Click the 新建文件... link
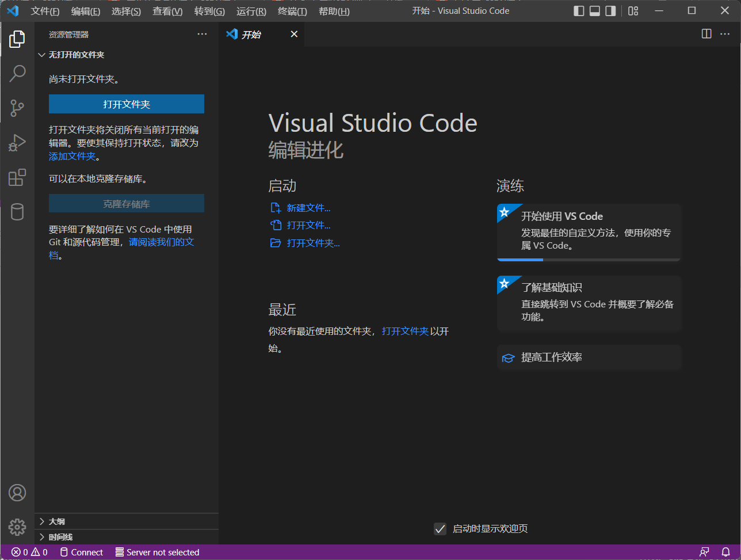Screen dimensions: 741x560 [x=308, y=208]
